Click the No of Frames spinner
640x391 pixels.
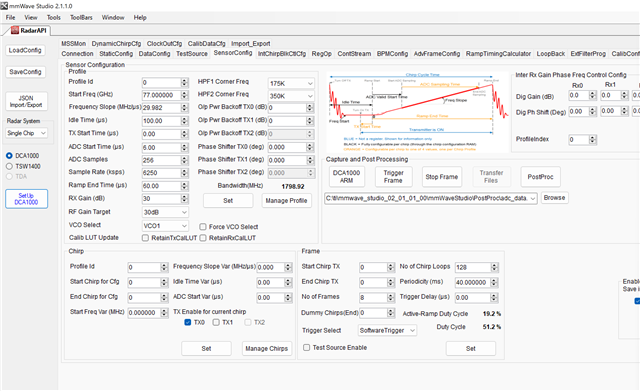pyautogui.click(x=391, y=298)
